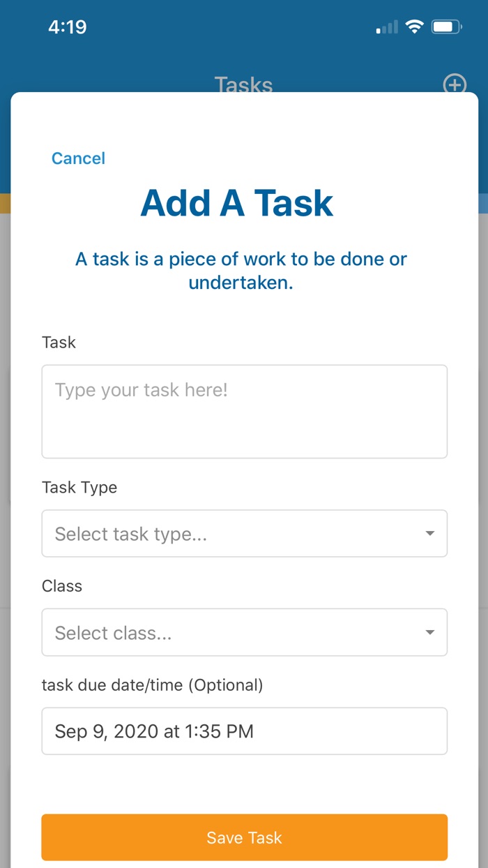Tap the 4:19 clock in status bar
Viewport: 488px width, 868px height.
tap(67, 27)
